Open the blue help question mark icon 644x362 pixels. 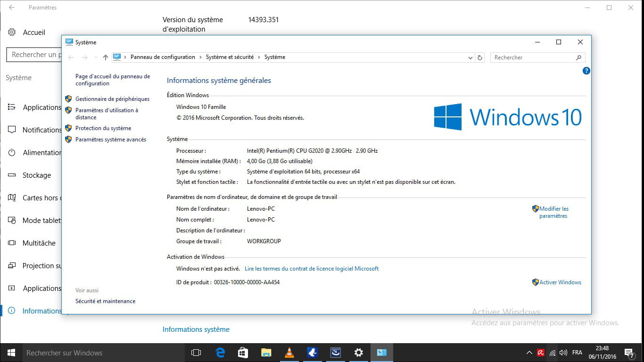pos(586,71)
